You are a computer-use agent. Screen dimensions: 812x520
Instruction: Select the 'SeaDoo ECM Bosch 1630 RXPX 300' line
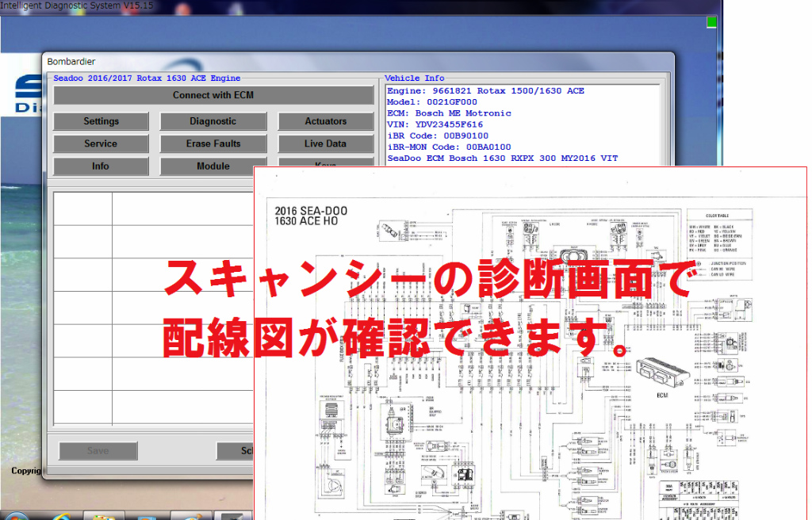tap(502, 159)
